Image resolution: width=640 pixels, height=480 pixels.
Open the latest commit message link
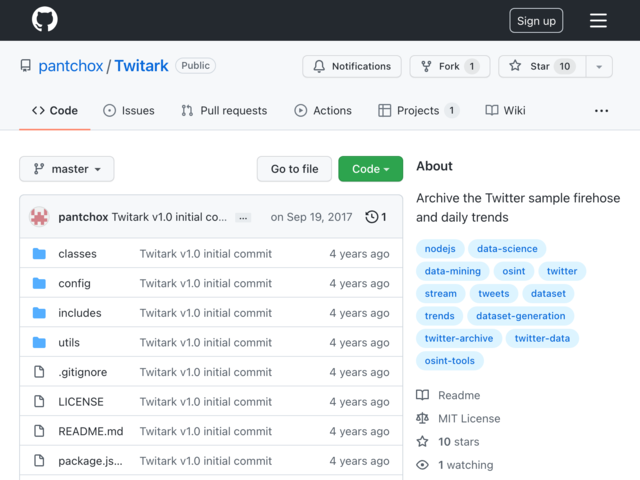169,217
